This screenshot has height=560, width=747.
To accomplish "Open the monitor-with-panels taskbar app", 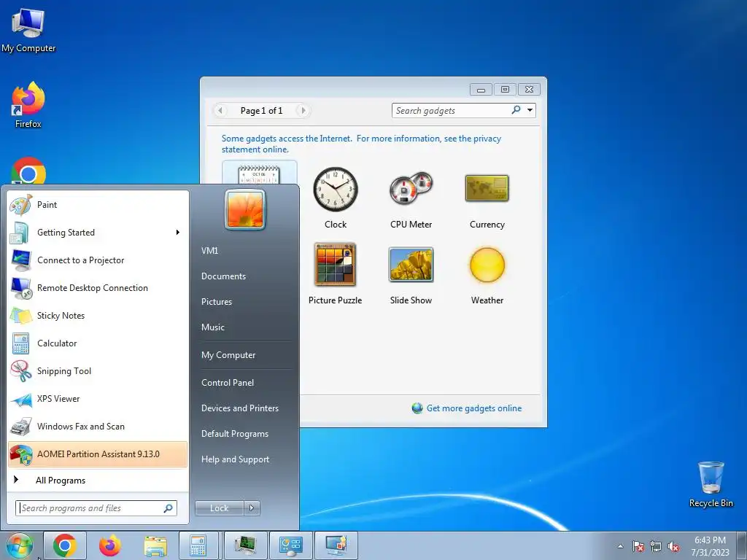I will [x=291, y=545].
